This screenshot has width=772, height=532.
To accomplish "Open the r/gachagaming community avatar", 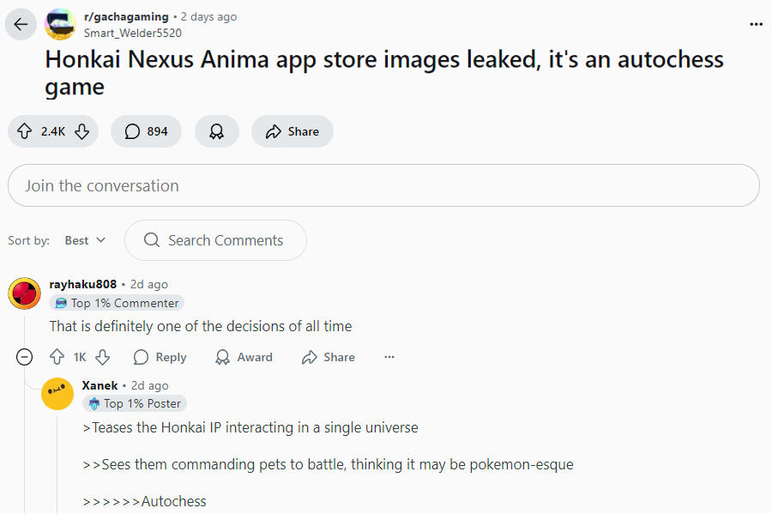I will point(60,24).
